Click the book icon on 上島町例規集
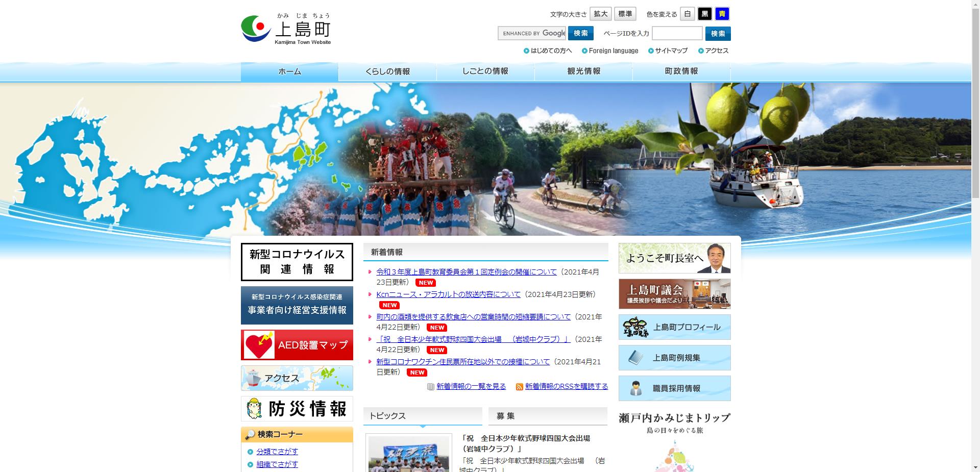The width and height of the screenshot is (980, 472). [634, 357]
